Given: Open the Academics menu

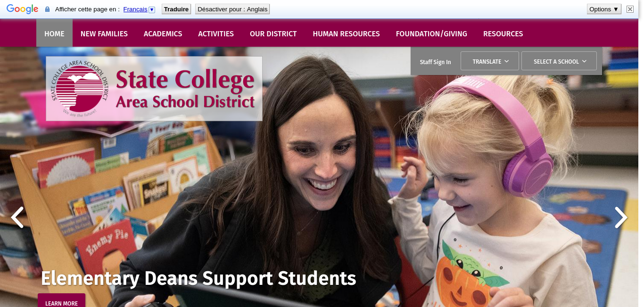Looking at the screenshot, I should pyautogui.click(x=163, y=33).
